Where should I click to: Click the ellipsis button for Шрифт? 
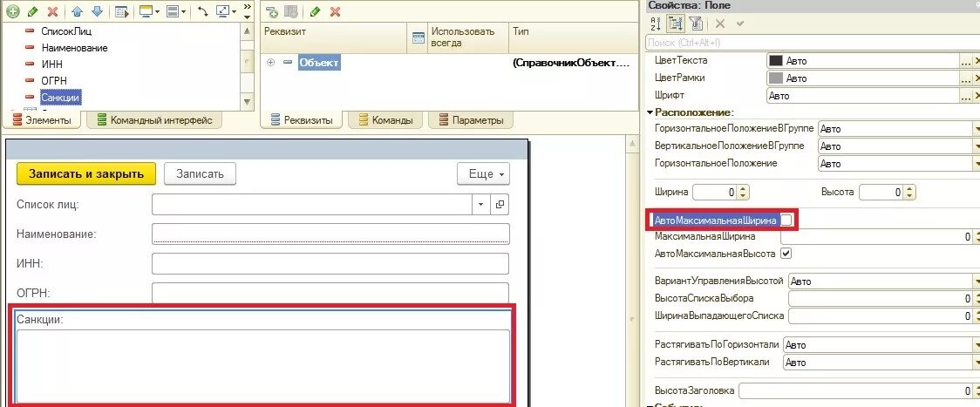tap(966, 96)
